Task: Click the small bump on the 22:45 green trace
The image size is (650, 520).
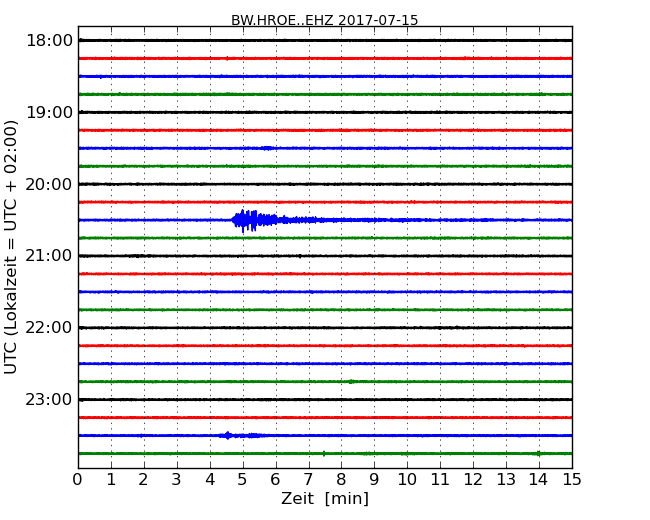Action: [x=351, y=381]
